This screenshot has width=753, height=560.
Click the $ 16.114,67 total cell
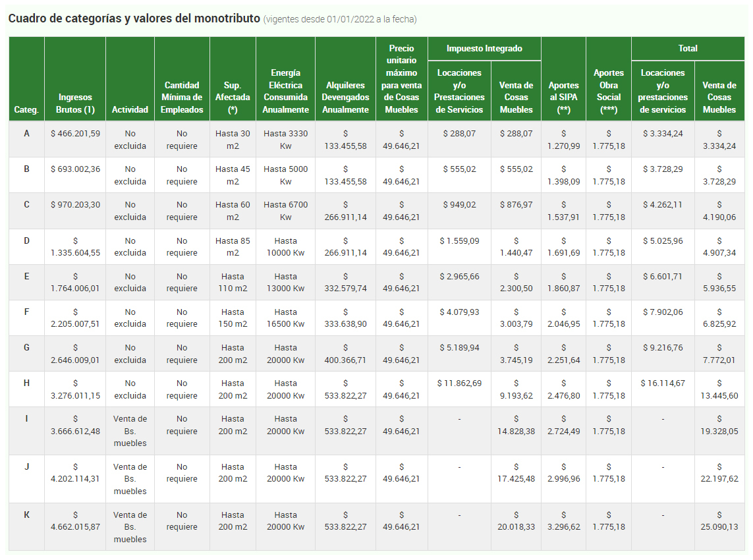[x=663, y=383]
